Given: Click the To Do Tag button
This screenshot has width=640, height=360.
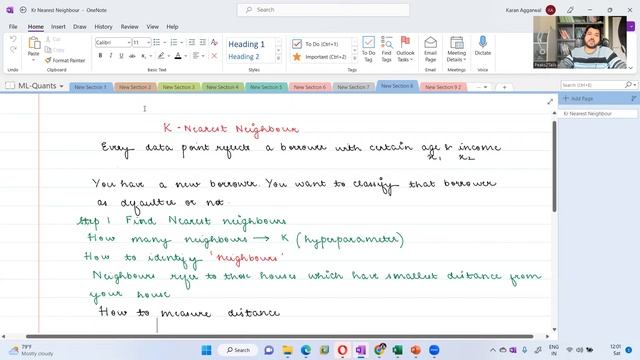Looking at the screenshot, I should 368,49.
